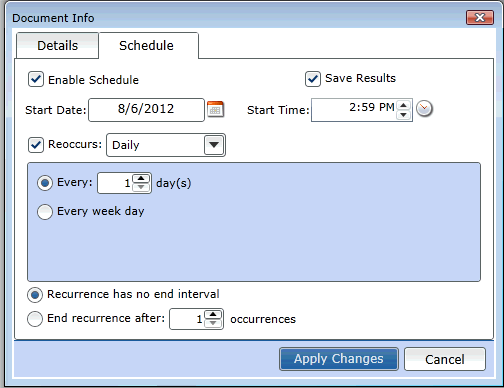Select Recurrence has no end interval
Viewport: 504px width, 388px height.
pos(35,295)
